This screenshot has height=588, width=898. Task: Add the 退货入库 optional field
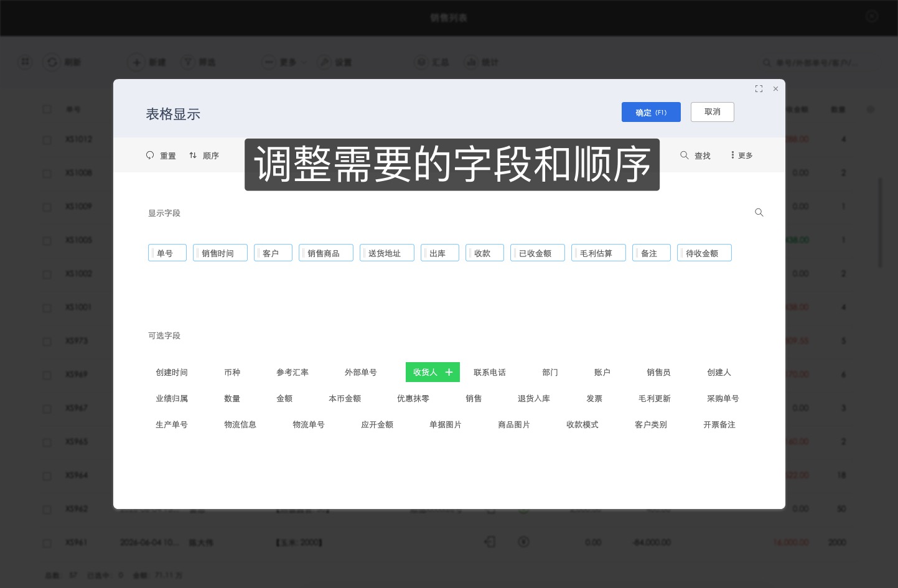click(534, 398)
